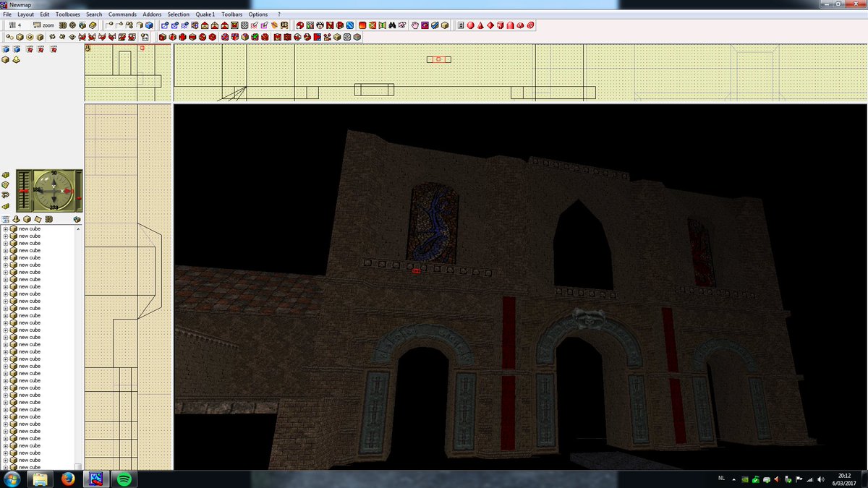Click the volume icon in system tray

tap(820, 479)
